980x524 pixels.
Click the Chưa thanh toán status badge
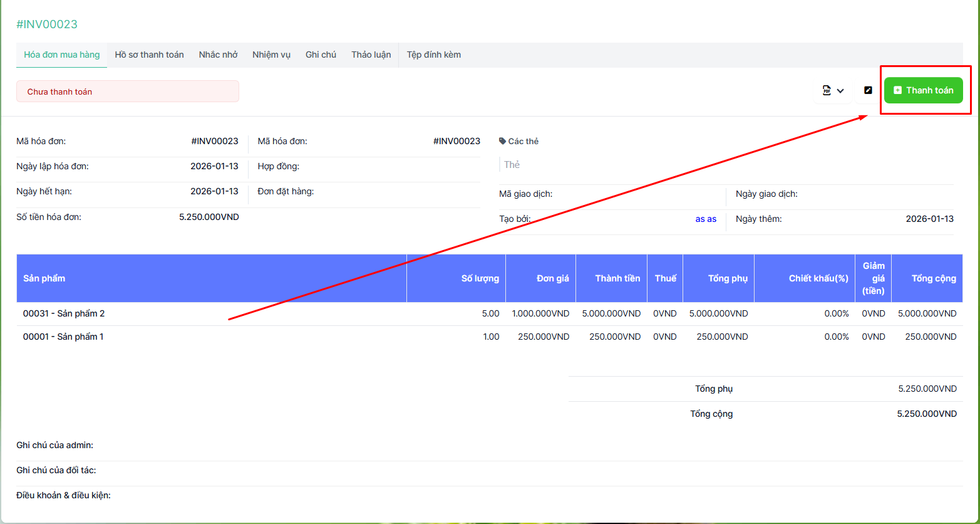point(127,92)
